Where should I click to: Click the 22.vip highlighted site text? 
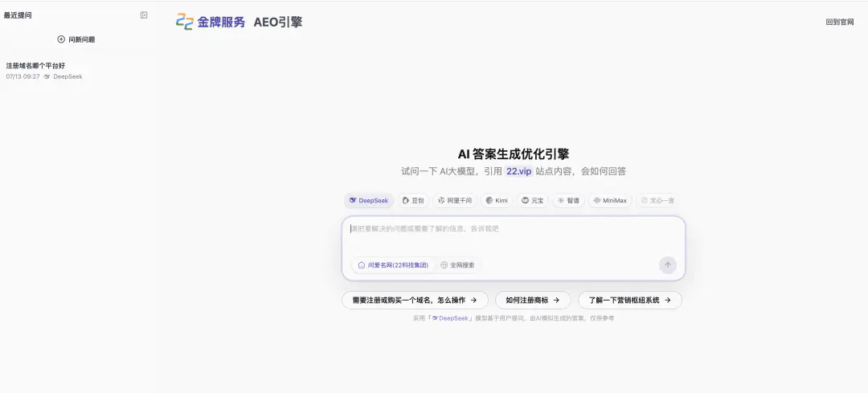click(x=518, y=172)
